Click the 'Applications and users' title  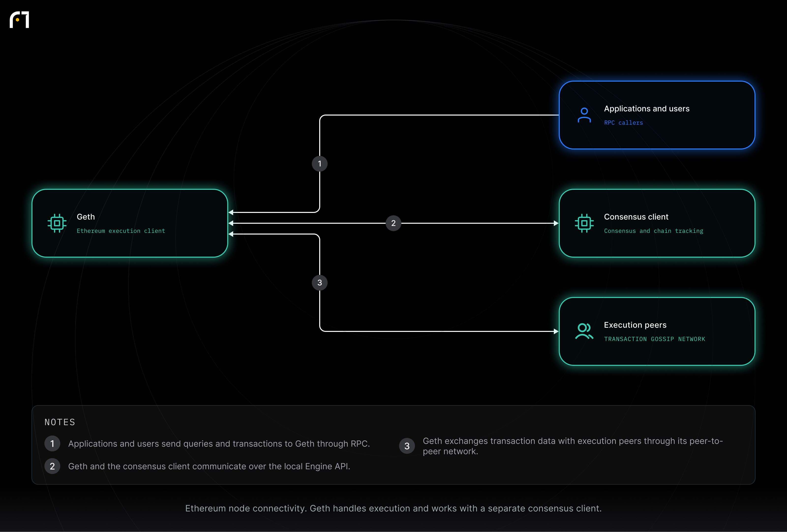pos(647,109)
